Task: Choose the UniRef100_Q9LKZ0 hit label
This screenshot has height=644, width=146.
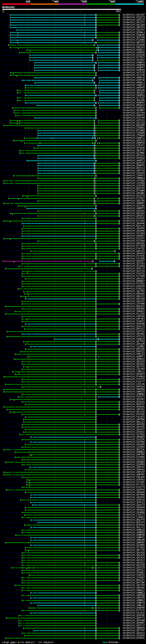Action: pyautogui.click(x=134, y=251)
